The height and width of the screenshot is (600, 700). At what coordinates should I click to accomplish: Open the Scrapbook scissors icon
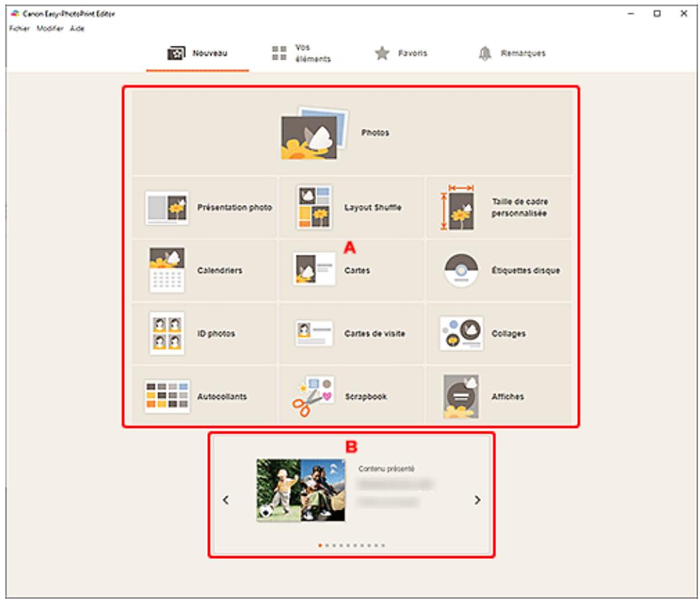[313, 396]
